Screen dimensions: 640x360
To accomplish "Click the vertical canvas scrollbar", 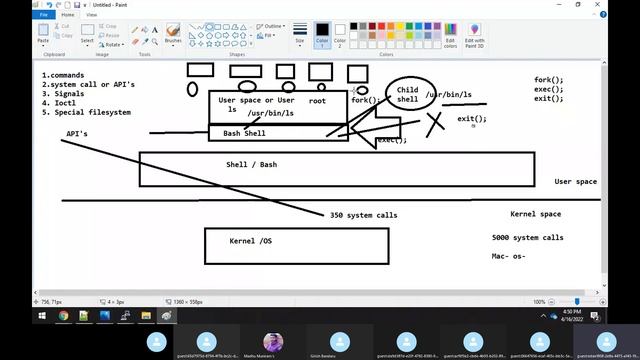I will tap(604, 170).
